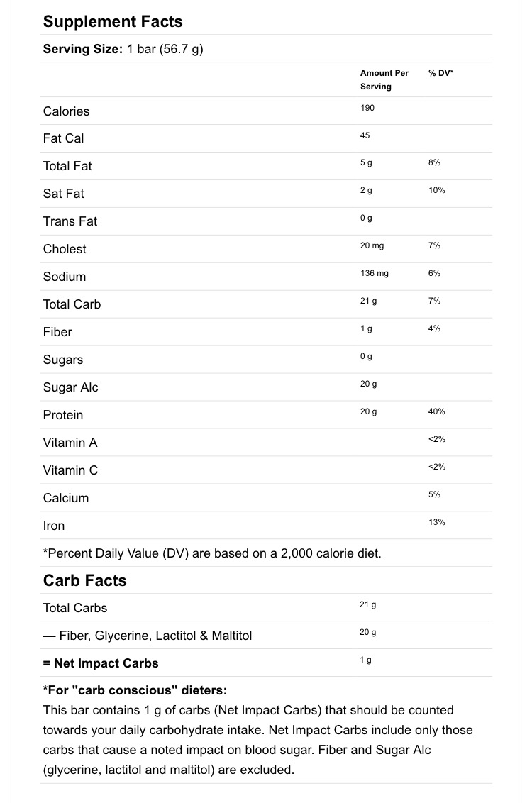532x803 pixels.
Task: Click the 190 calories value
Action: [x=367, y=108]
